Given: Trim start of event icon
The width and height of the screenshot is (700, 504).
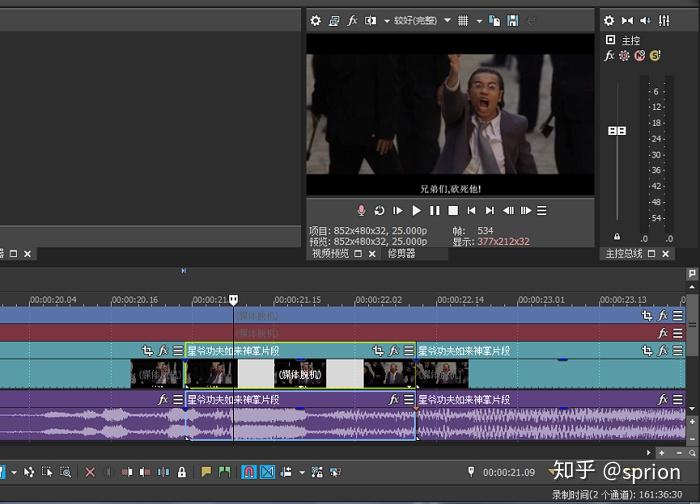Looking at the screenshot, I should pyautogui.click(x=127, y=472).
